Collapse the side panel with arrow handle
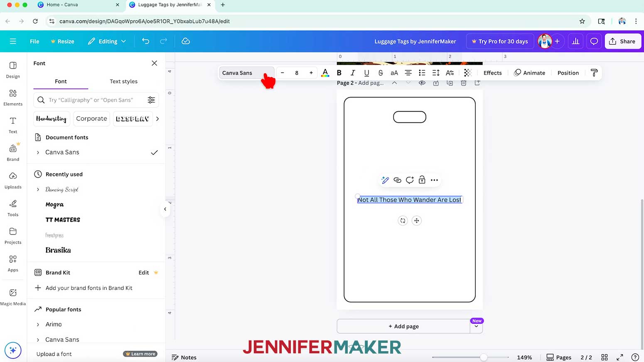This screenshot has height=362, width=644. pyautogui.click(x=165, y=209)
